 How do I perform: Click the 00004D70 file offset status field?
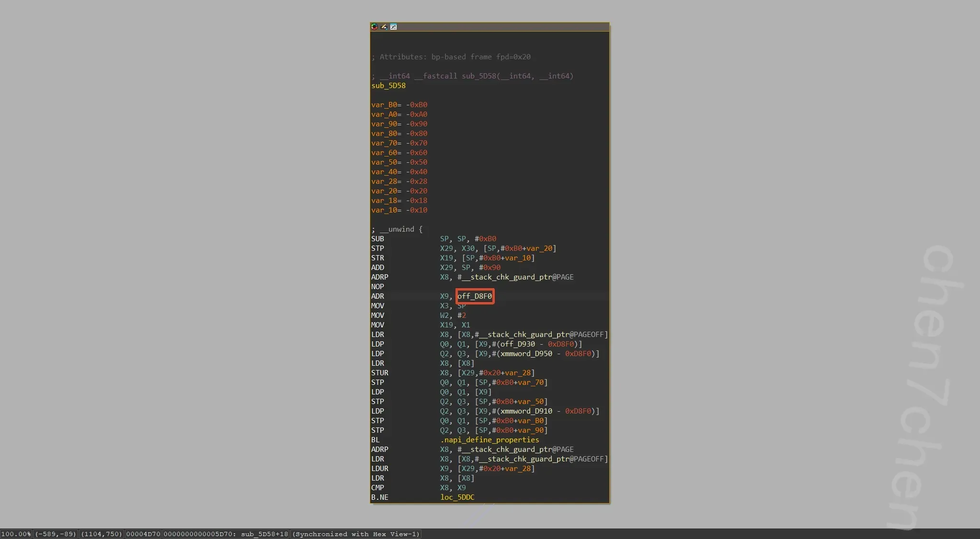pos(143,534)
